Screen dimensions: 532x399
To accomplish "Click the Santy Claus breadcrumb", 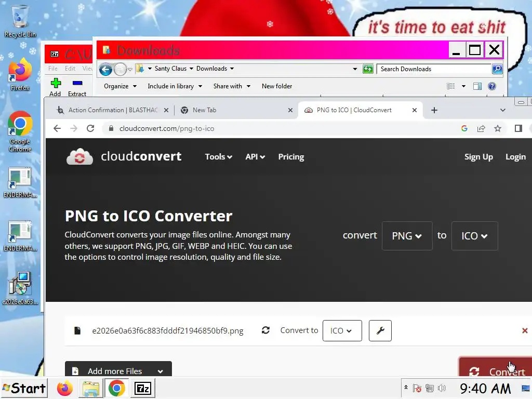I will (x=170, y=69).
